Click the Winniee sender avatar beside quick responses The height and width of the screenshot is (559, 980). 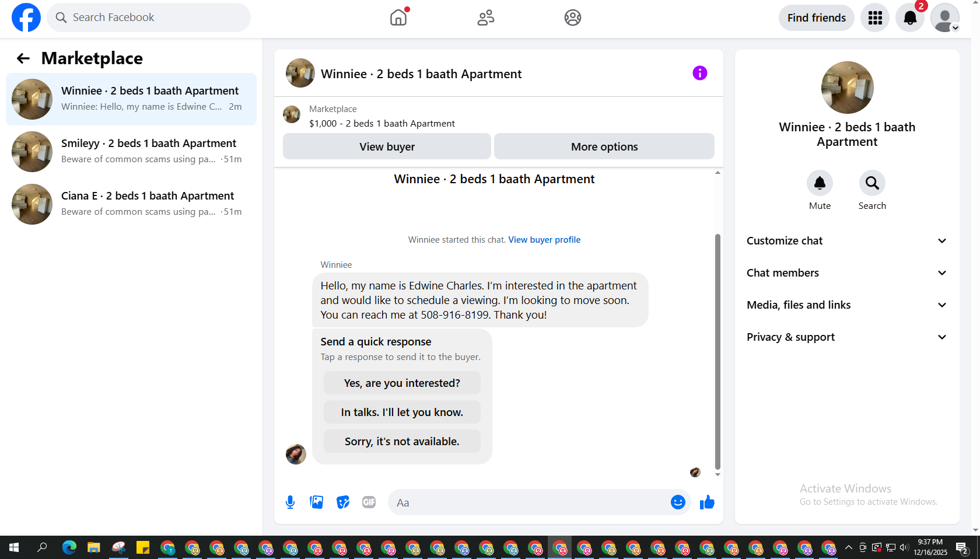(x=296, y=454)
